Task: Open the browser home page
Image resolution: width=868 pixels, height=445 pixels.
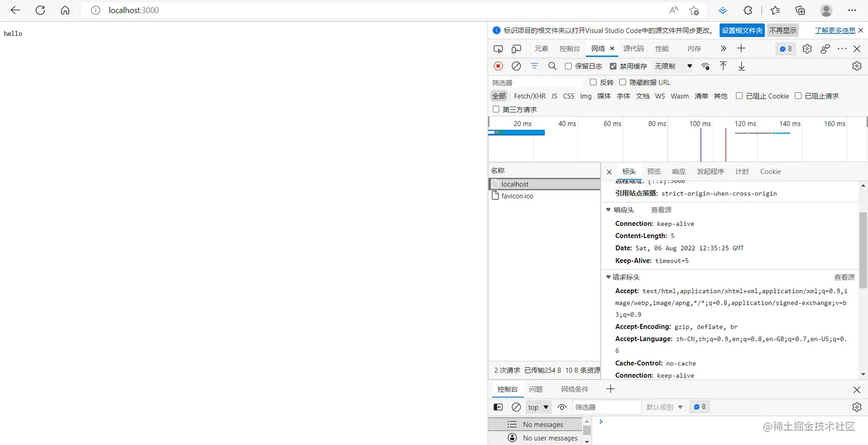Action: [x=65, y=10]
